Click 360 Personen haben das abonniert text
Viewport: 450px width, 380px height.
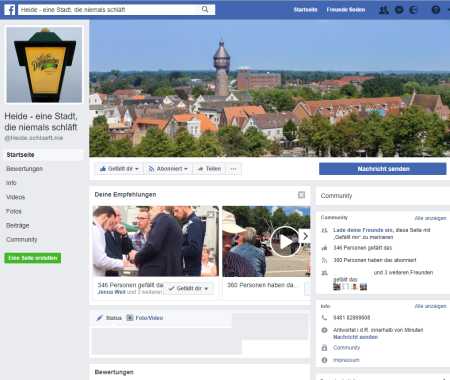tap(375, 260)
